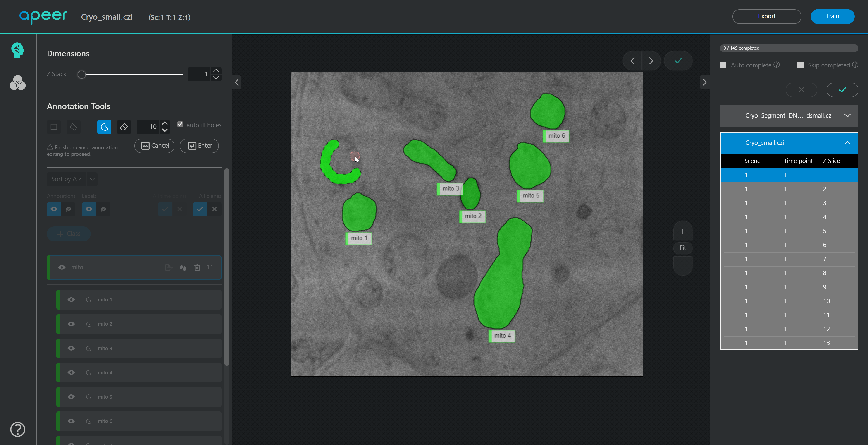The height and width of the screenshot is (445, 868).
Task: Hide mito 1 annotation layer
Action: pyautogui.click(x=71, y=300)
